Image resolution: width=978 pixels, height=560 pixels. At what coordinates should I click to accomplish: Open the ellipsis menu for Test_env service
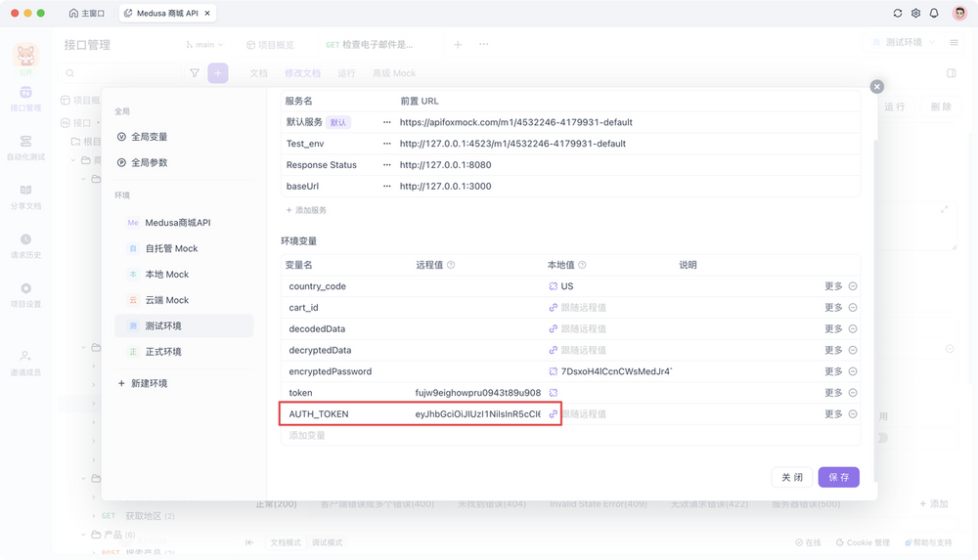click(x=386, y=144)
